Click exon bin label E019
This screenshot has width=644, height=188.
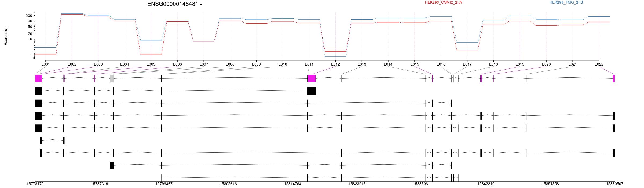point(520,64)
